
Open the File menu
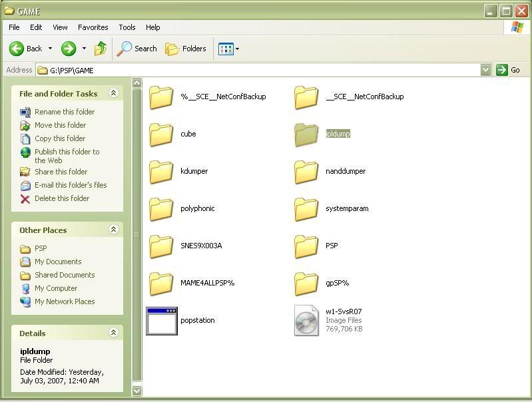14,27
